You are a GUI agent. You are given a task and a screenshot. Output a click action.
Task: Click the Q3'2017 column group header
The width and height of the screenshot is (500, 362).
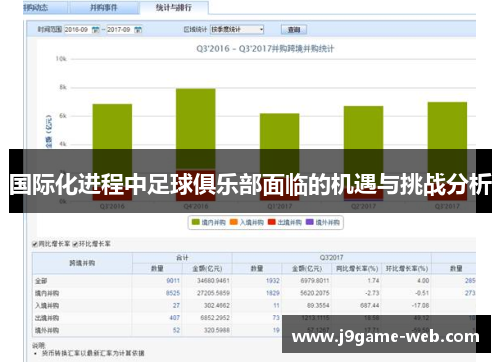(x=331, y=258)
